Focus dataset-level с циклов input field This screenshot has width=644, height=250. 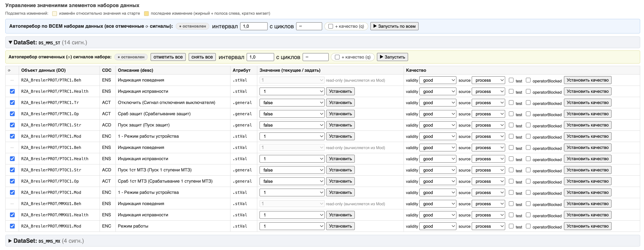(x=315, y=57)
